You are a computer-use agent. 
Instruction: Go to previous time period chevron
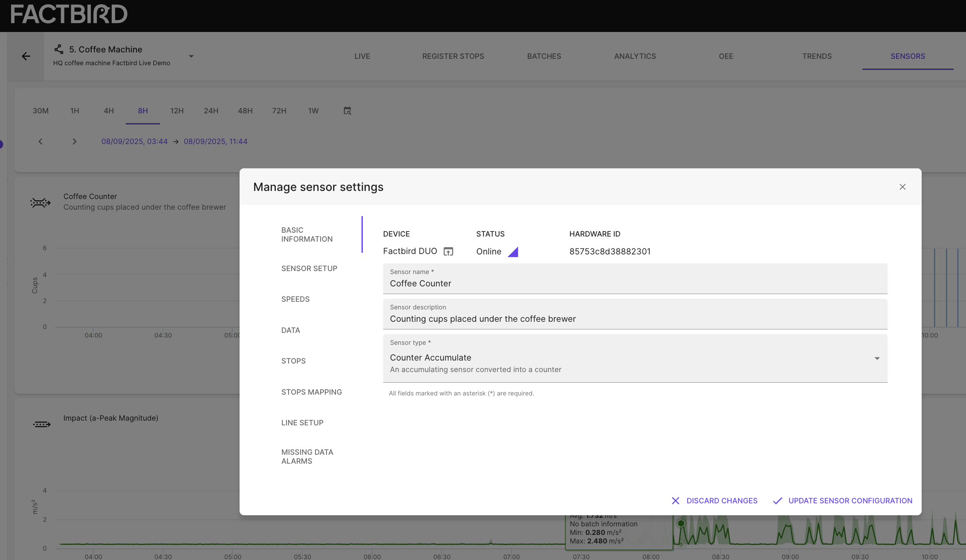pos(40,141)
